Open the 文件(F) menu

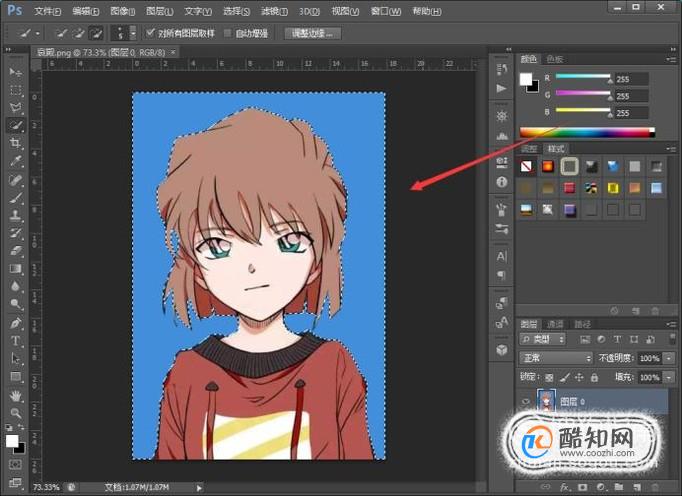click(47, 11)
